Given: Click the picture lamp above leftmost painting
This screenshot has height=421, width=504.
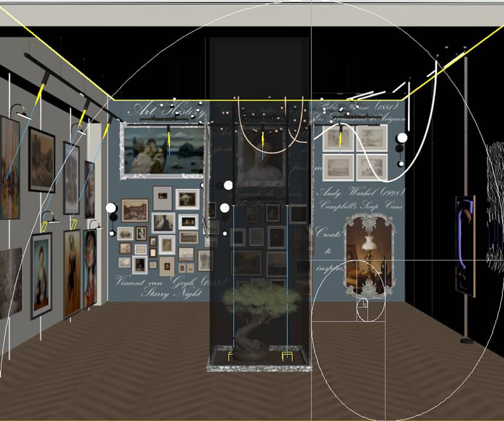Looking at the screenshot, I should tap(20, 112).
